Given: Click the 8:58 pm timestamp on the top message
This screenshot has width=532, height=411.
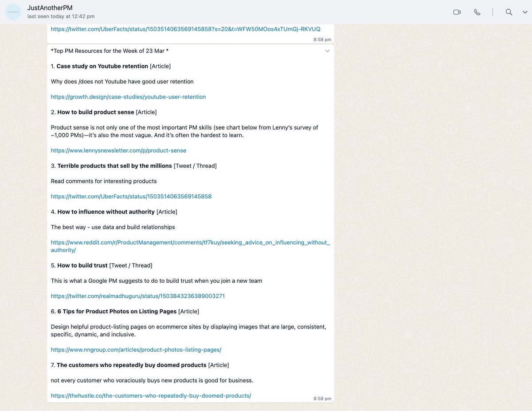Looking at the screenshot, I should coord(322,40).
